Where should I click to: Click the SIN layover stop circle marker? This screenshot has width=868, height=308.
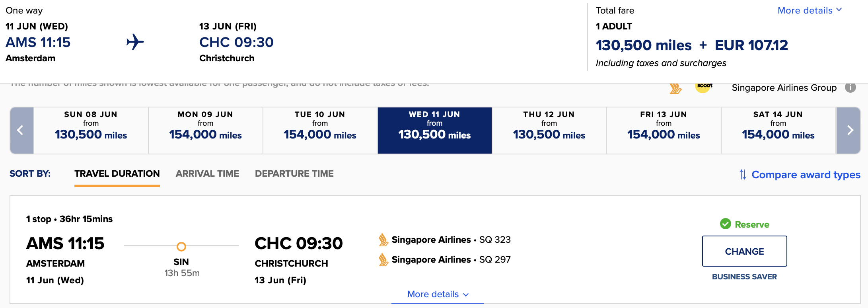(x=181, y=247)
